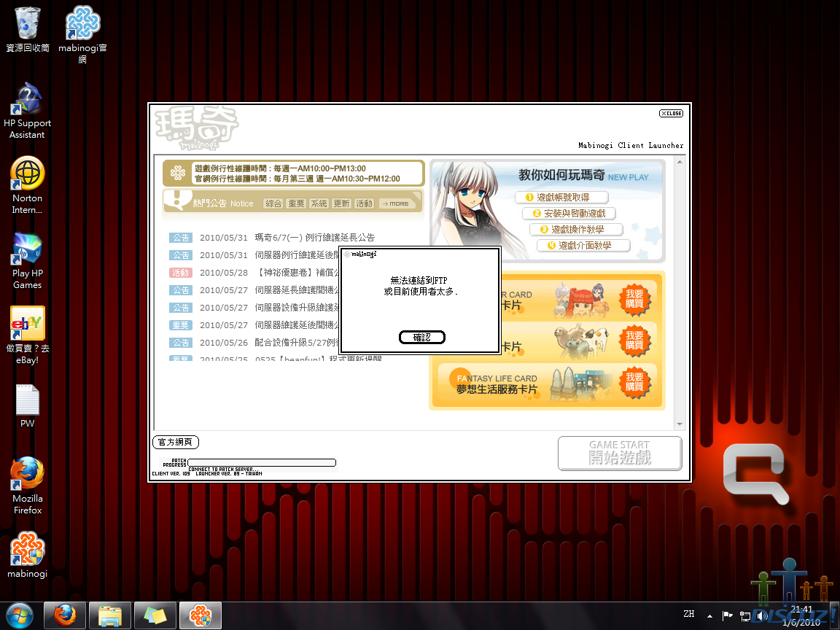Close the Mabinogi launcher with CLOSE button

(x=672, y=114)
